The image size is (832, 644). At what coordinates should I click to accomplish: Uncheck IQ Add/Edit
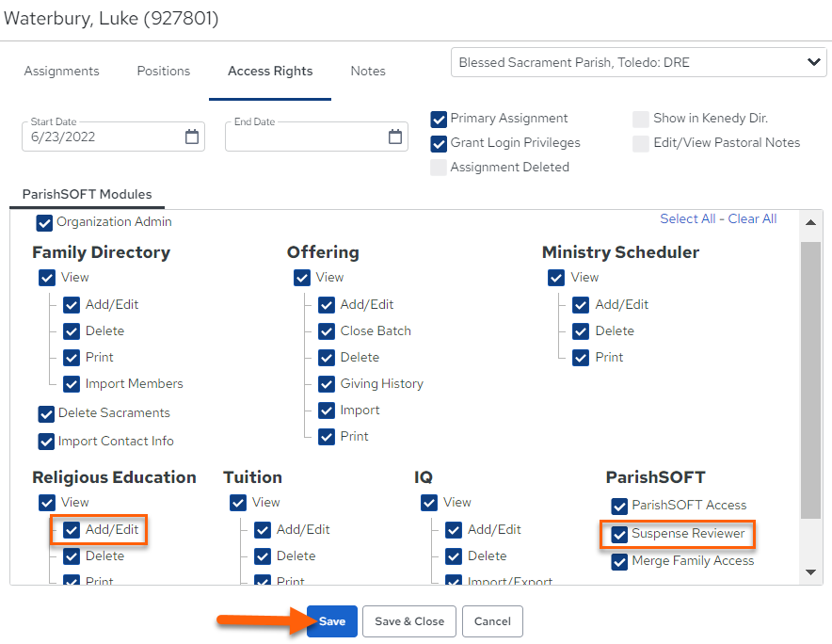point(453,530)
